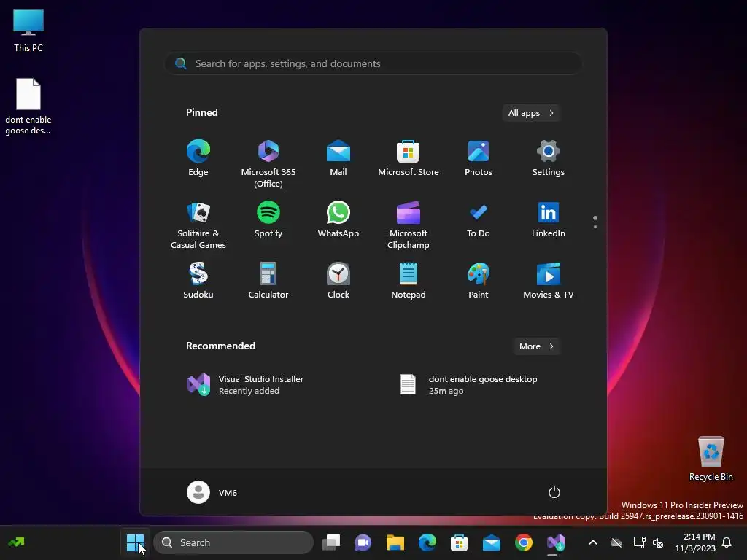747x560 pixels.
Task: Open Paint
Action: 479,281
